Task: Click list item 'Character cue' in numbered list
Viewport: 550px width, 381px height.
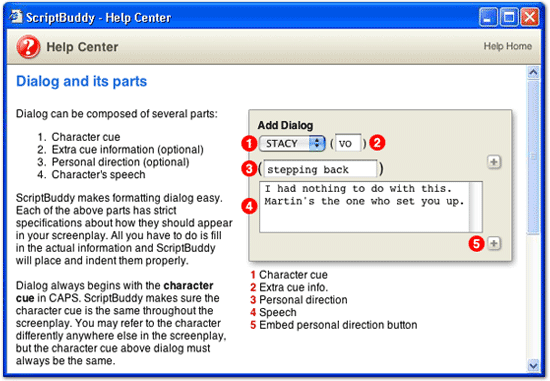Action: pyautogui.click(x=86, y=137)
